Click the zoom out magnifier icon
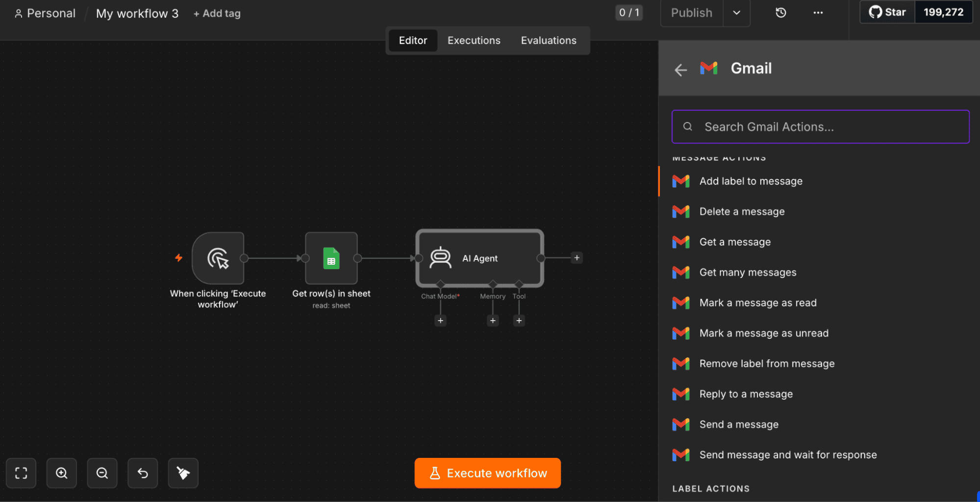 pos(102,473)
